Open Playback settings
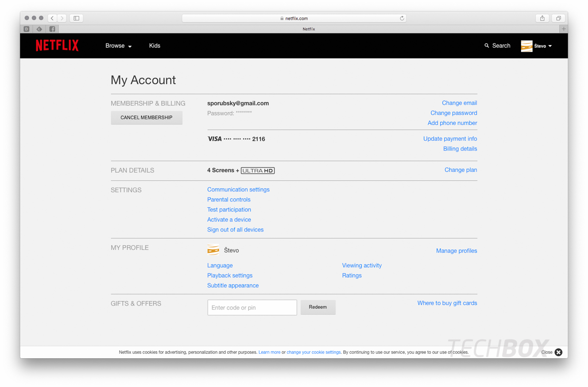 (230, 275)
